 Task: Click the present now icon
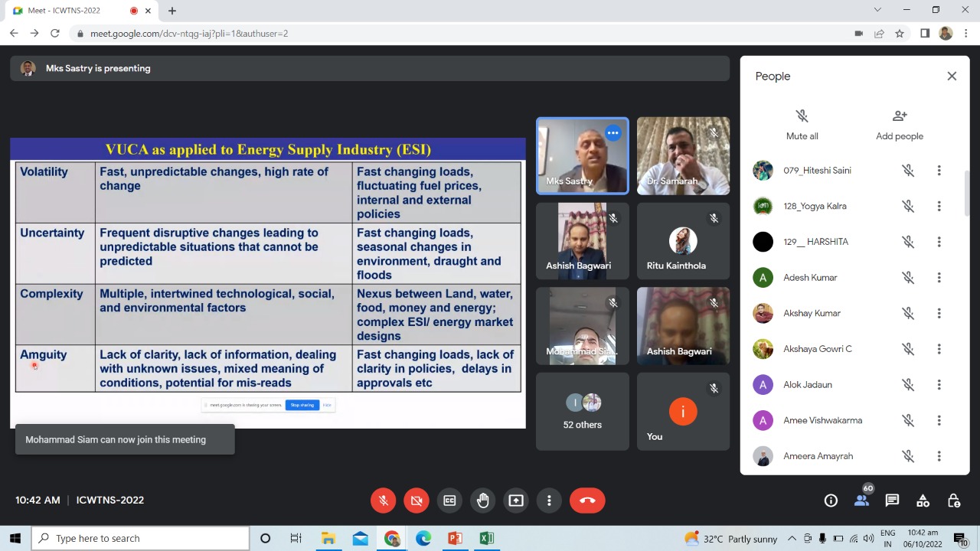click(x=516, y=500)
